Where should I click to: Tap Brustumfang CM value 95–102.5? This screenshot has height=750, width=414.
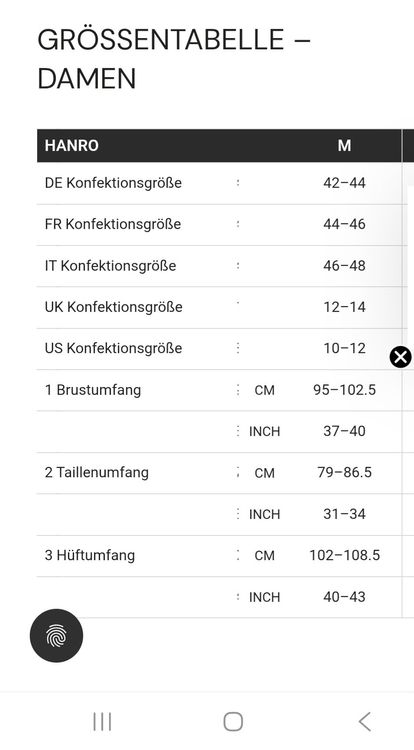[x=344, y=390]
